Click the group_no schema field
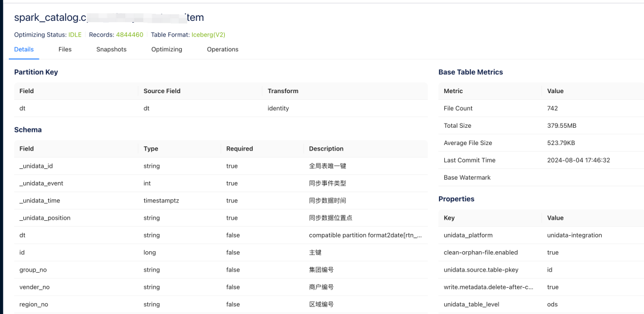 coord(33,270)
